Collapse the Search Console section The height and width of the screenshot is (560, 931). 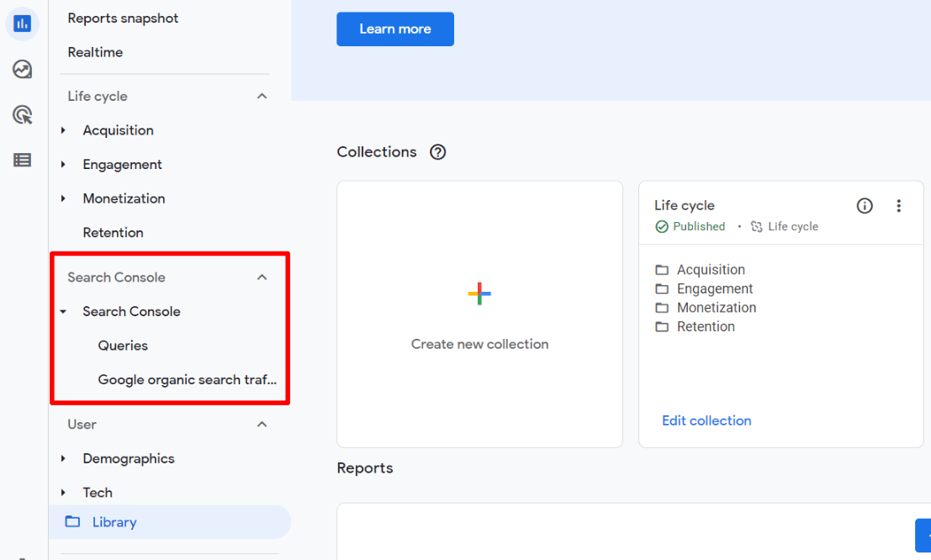[262, 277]
